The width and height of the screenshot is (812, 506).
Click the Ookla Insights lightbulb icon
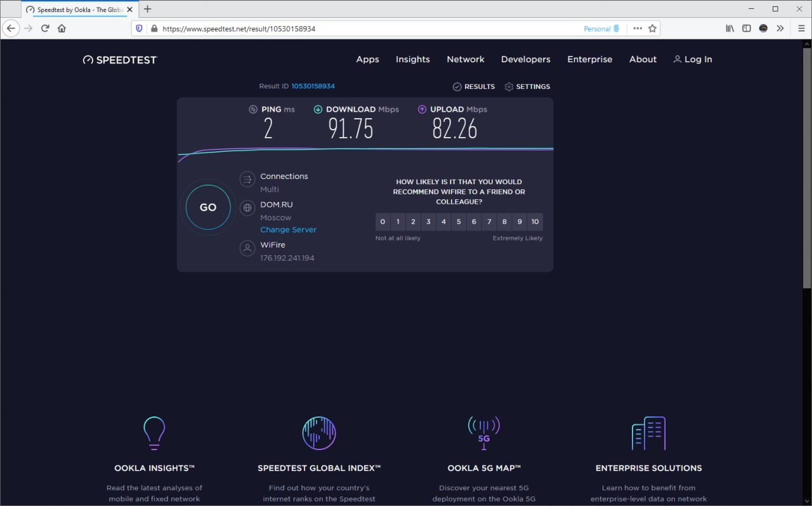(x=154, y=433)
